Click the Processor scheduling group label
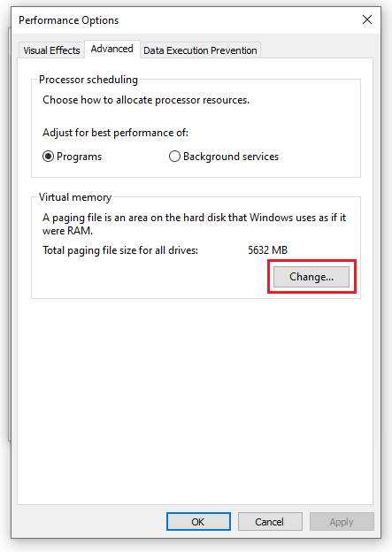 [88, 80]
